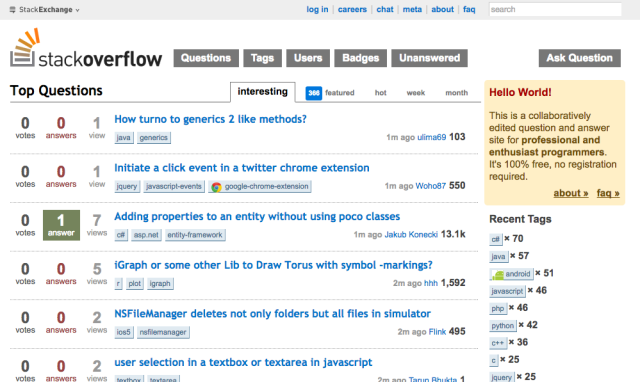Click the 13.1k reputation score text
640x382 pixels.
[x=453, y=234]
